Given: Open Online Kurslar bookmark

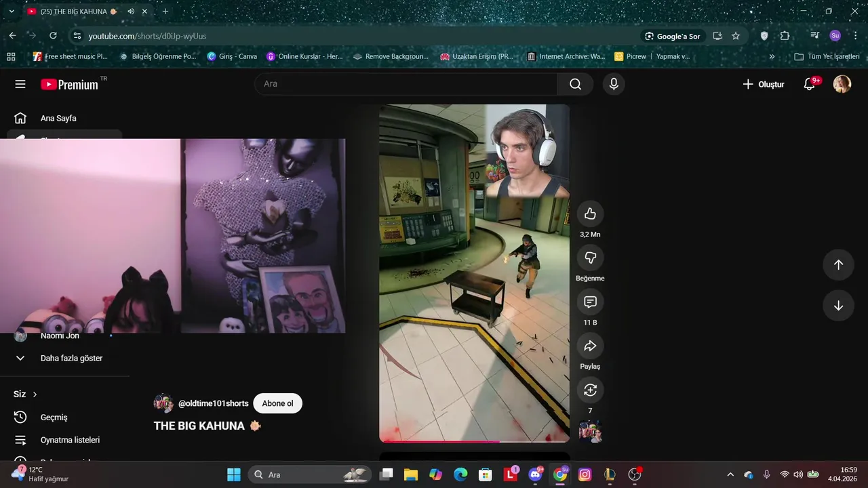Looking at the screenshot, I should [304, 56].
